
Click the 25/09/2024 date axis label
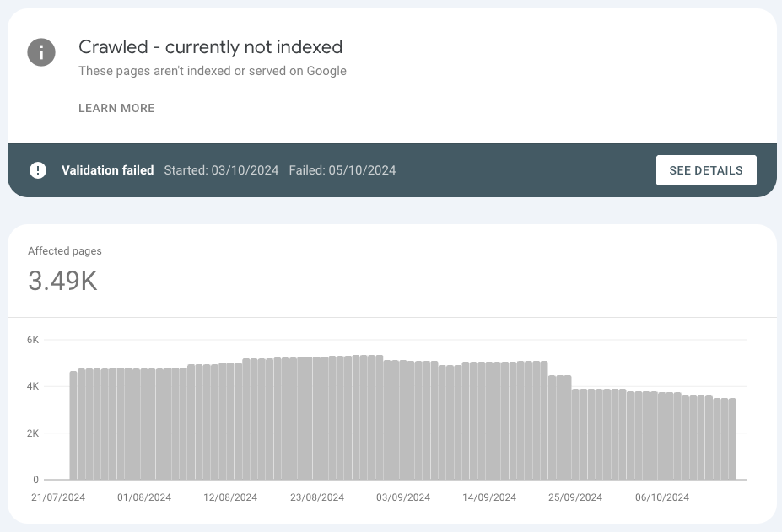[x=575, y=497]
